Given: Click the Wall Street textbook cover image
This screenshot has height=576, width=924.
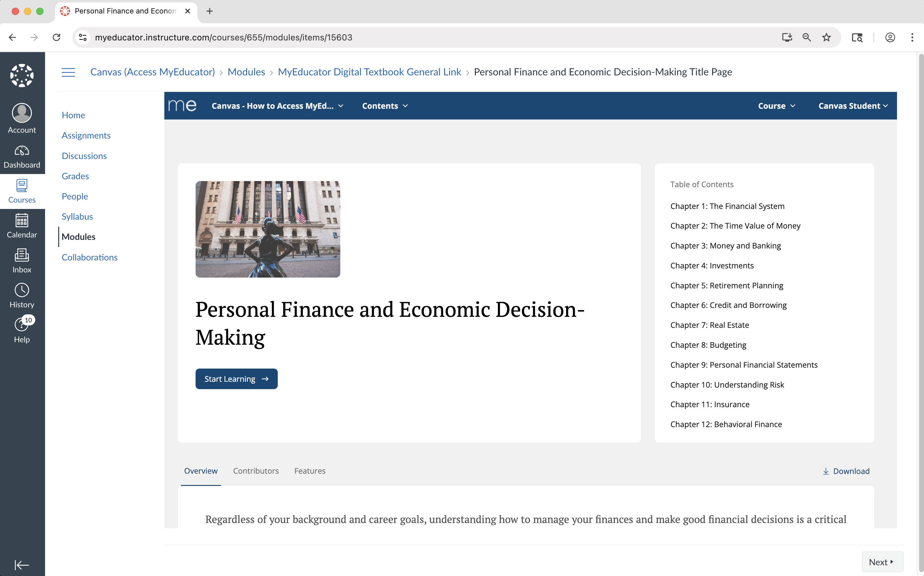Looking at the screenshot, I should (x=268, y=229).
